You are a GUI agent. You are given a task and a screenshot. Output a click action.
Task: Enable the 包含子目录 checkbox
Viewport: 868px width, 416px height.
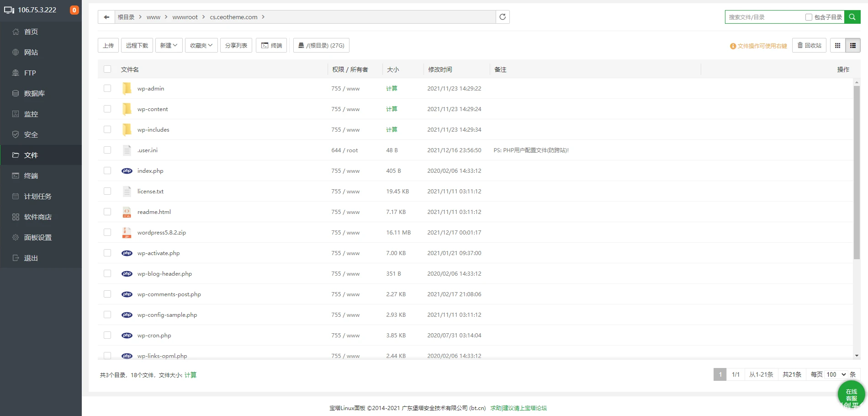pyautogui.click(x=808, y=17)
